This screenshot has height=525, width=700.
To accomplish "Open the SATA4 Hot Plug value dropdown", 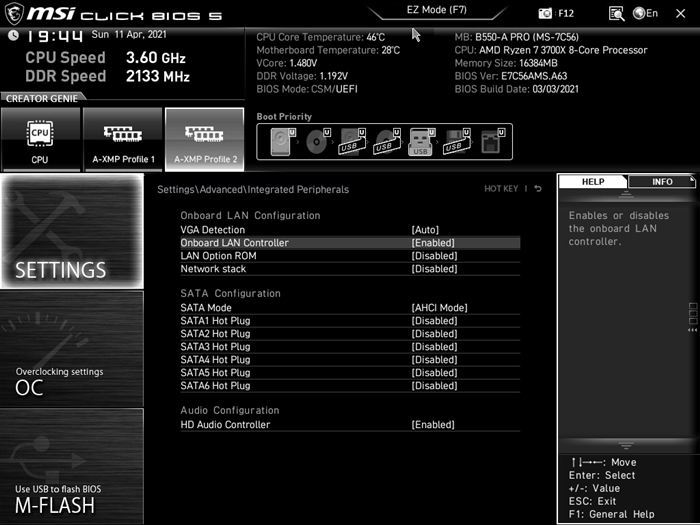I will (x=434, y=359).
